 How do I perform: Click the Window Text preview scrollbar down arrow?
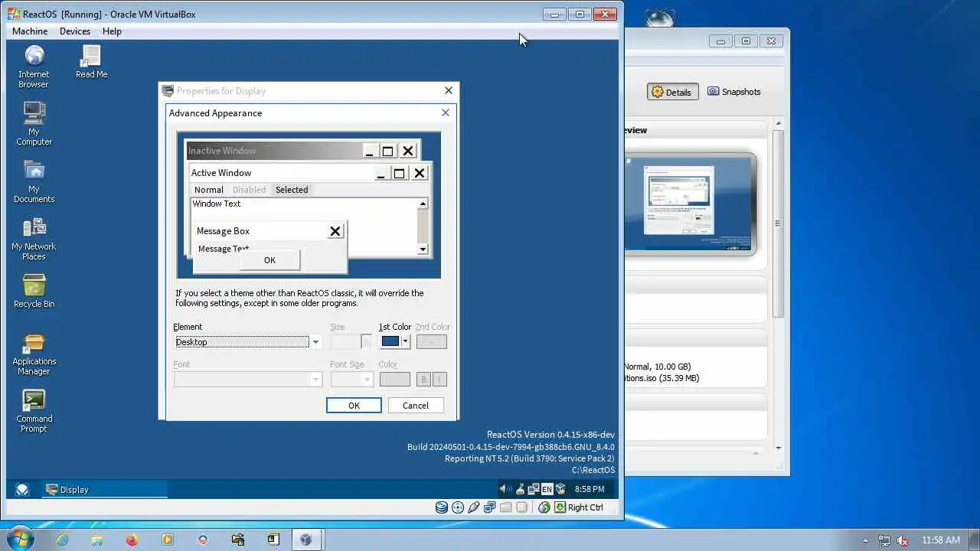click(x=423, y=249)
